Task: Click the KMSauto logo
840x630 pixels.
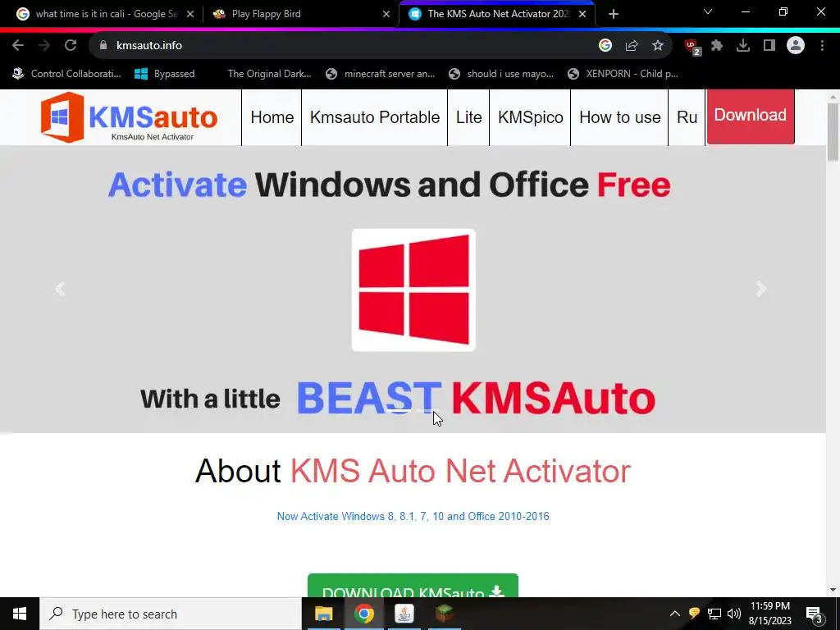Action: (x=129, y=117)
